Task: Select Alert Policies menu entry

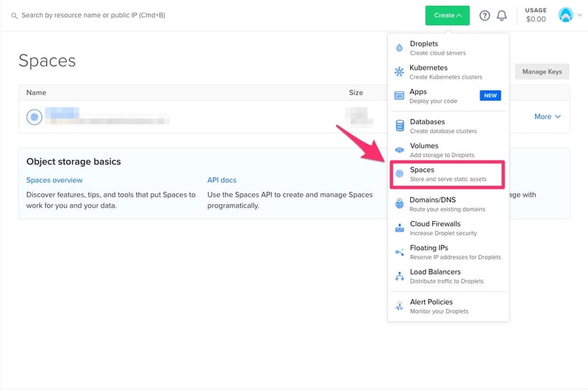Action: (448, 306)
